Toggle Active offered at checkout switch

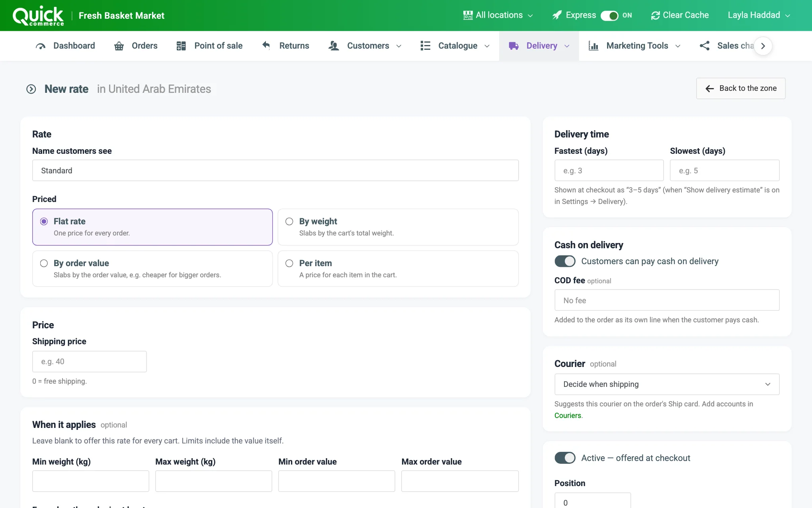(565, 458)
